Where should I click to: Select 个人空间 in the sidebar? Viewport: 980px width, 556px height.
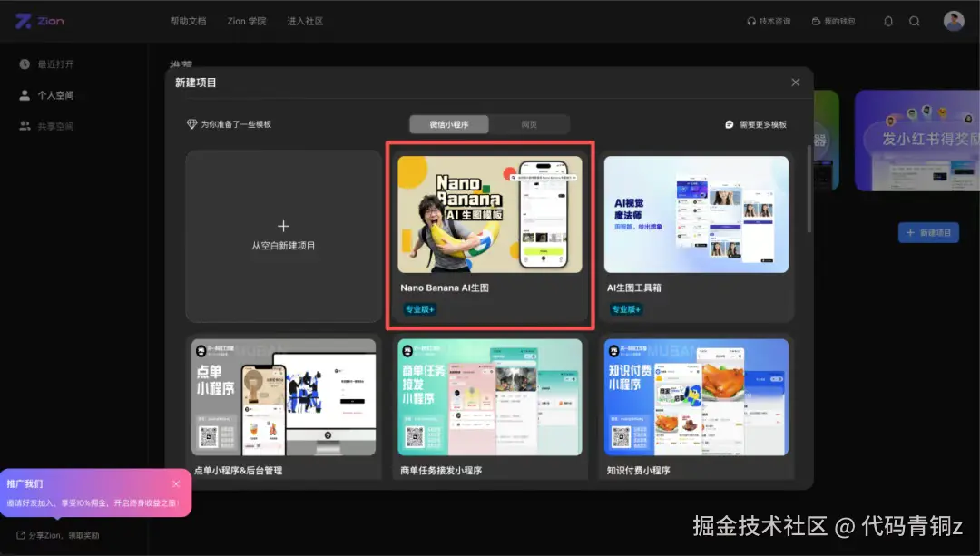tap(47, 95)
